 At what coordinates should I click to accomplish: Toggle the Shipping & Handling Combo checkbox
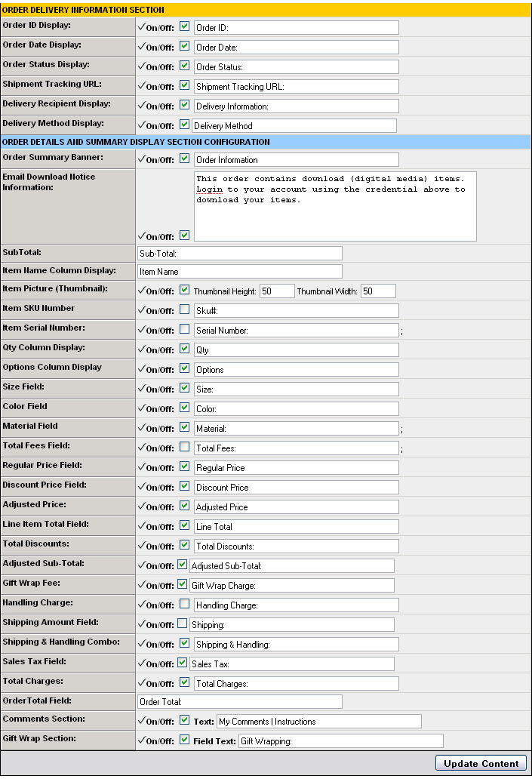click(x=184, y=643)
